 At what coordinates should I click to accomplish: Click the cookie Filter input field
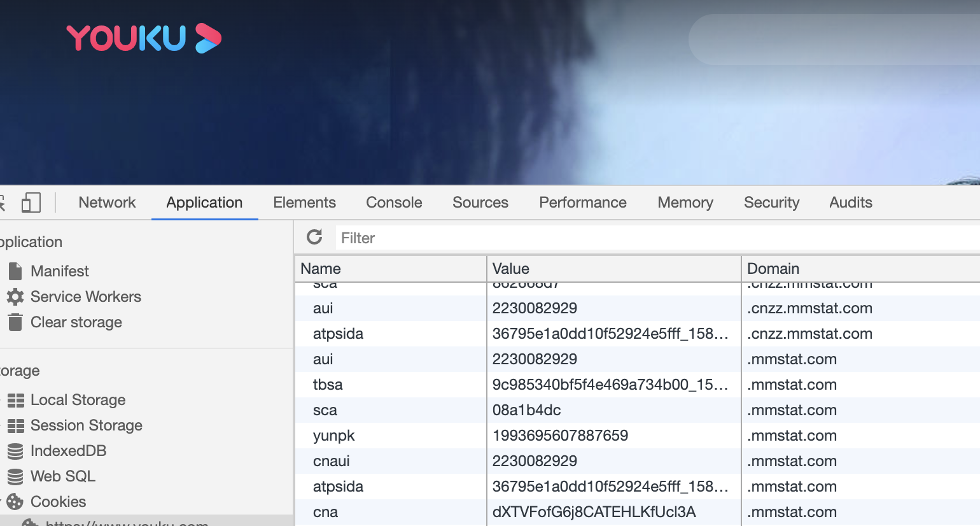(657, 238)
